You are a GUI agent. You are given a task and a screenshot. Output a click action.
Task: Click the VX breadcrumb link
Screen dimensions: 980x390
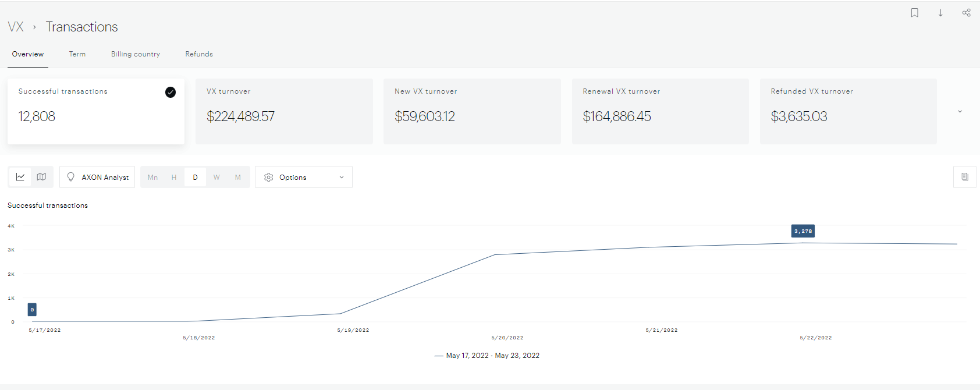[16, 27]
